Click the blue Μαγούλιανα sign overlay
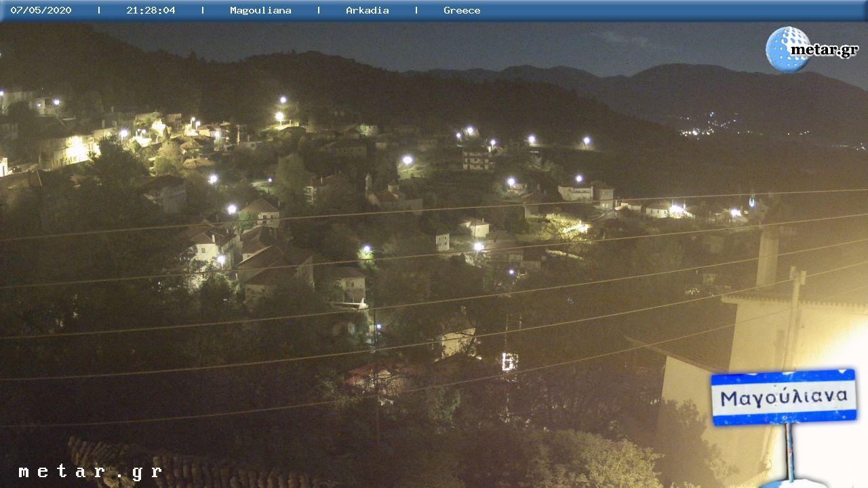 pos(783,397)
